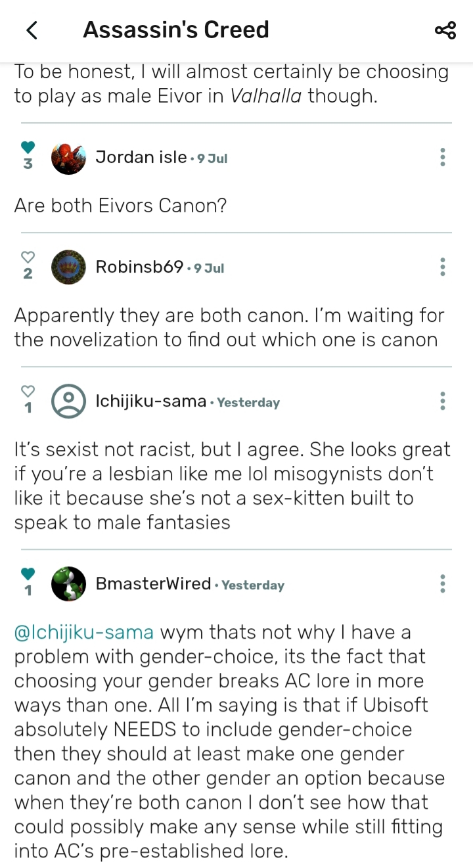Open the Jordan isle username link
Screen dimensions: 473x868
click(141, 157)
